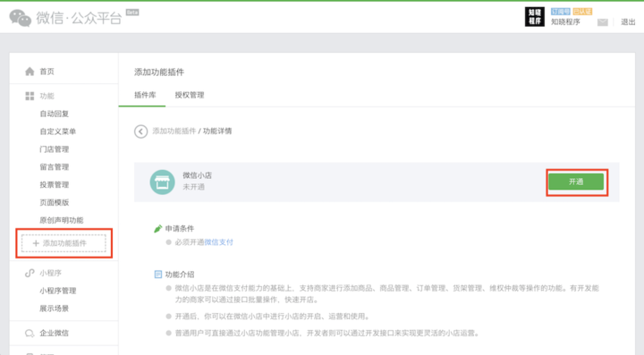Open 企业微信 in the sidebar
The height and width of the screenshot is (355, 644).
tap(55, 334)
